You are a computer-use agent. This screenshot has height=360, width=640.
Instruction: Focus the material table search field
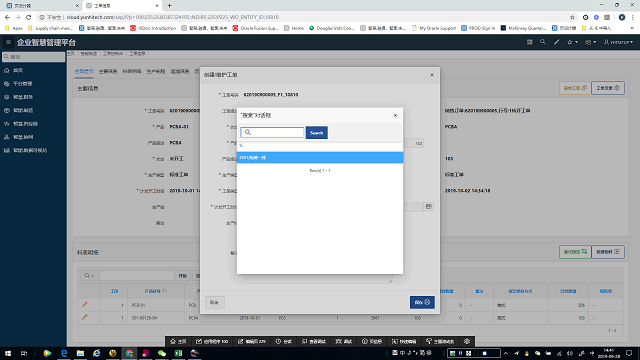pos(137,276)
